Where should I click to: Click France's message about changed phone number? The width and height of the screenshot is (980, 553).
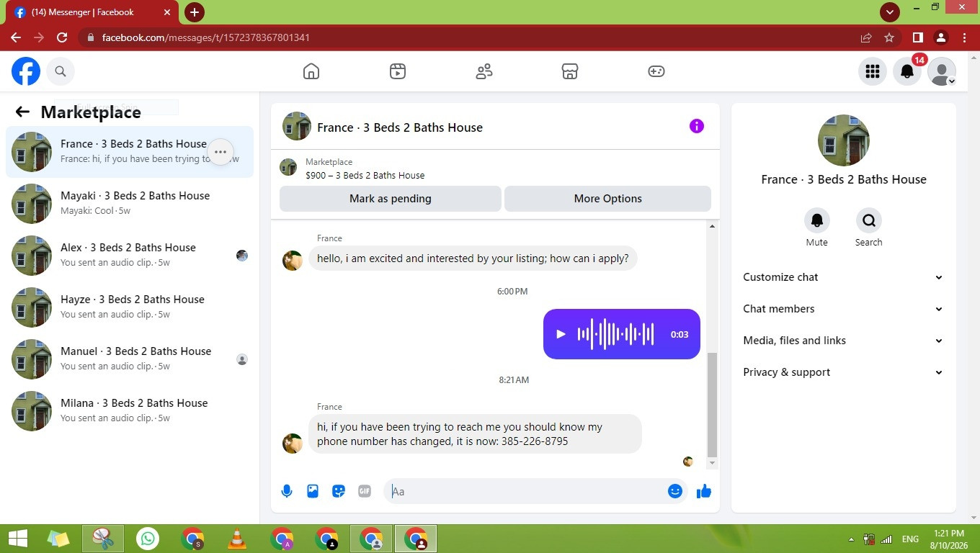(x=475, y=434)
